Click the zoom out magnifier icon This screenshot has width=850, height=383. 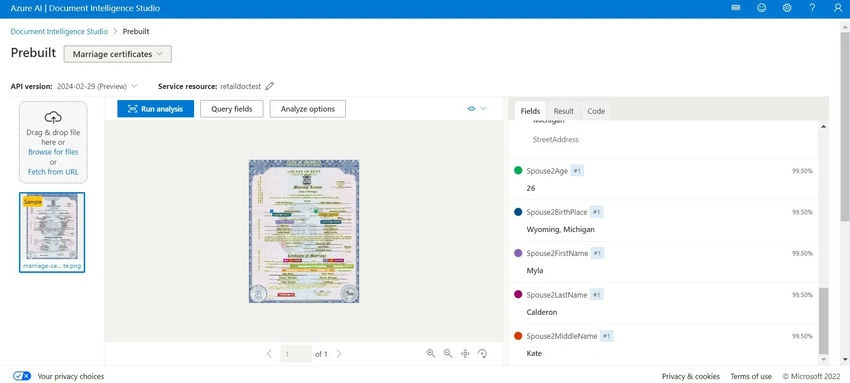click(448, 353)
